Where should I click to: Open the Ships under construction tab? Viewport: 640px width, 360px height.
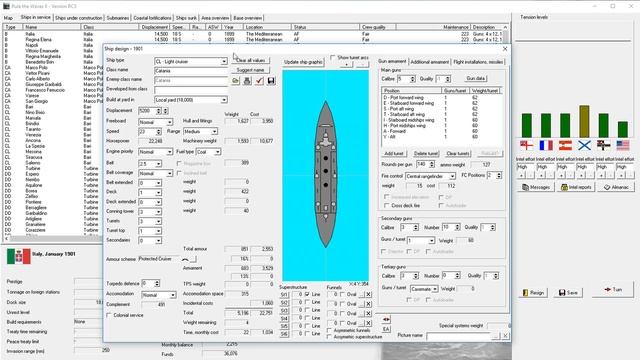click(x=78, y=18)
